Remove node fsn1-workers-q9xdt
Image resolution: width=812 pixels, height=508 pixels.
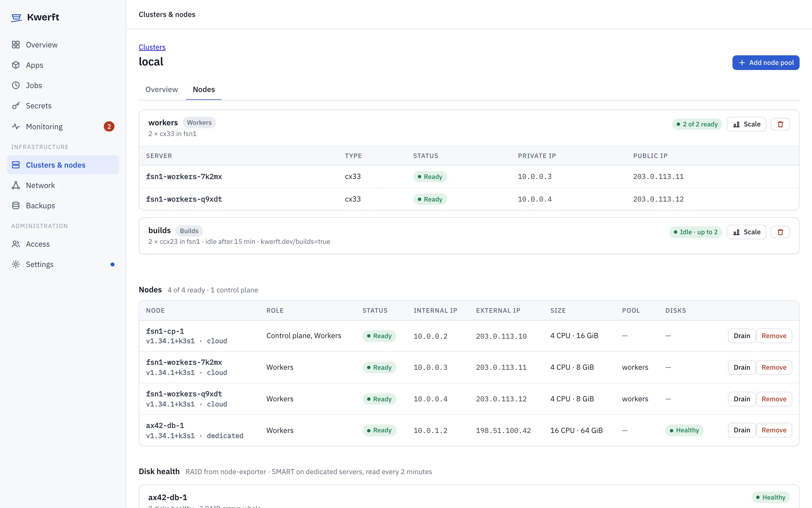tap(774, 399)
